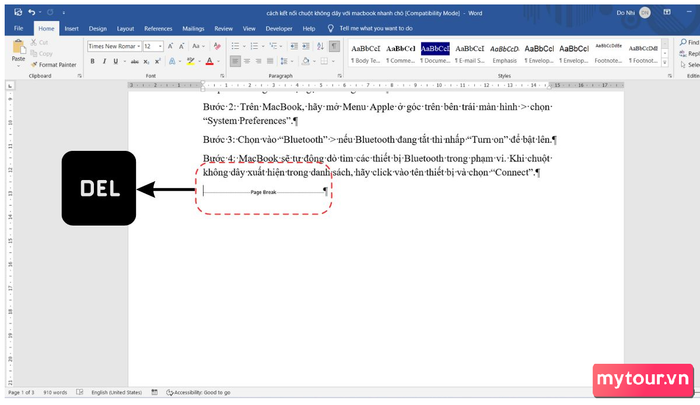Apply the Body Text style
The width and height of the screenshot is (700, 405).
coord(365,54)
